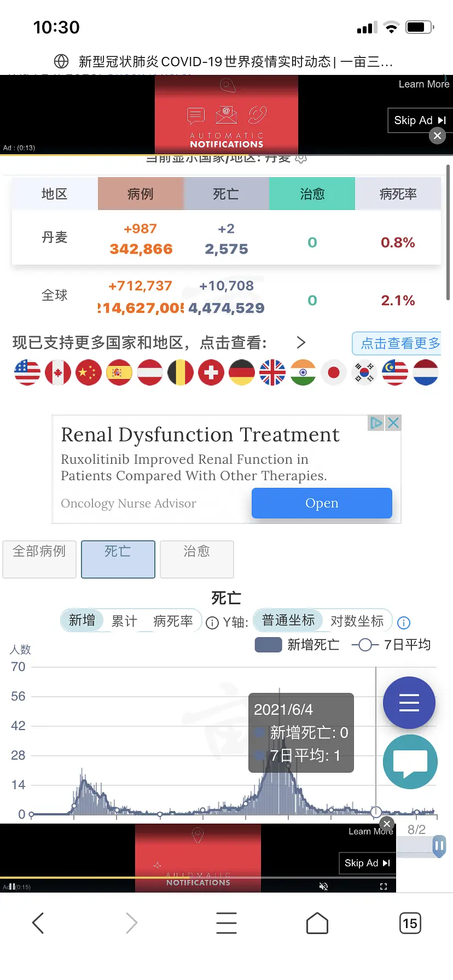Viewport: 453px width, 980px height.
Task: Expand the country flag list with the arrow
Action: [x=301, y=343]
